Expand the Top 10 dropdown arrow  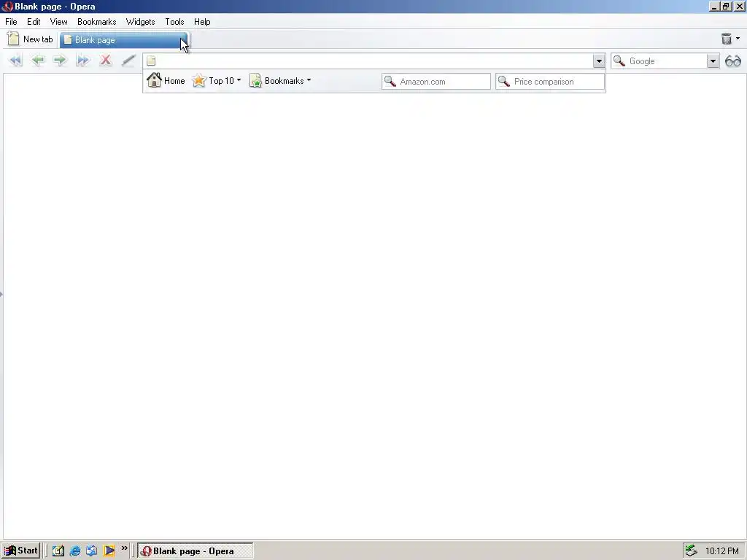coord(239,80)
